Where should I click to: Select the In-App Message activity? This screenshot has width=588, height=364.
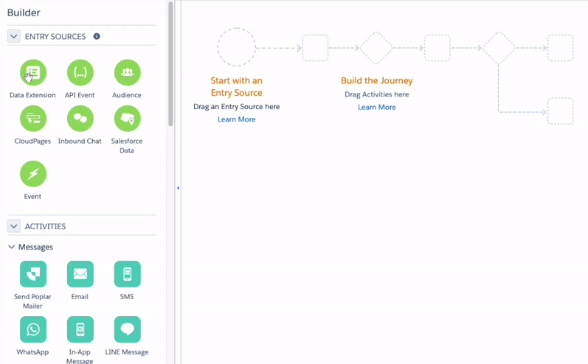click(x=80, y=330)
